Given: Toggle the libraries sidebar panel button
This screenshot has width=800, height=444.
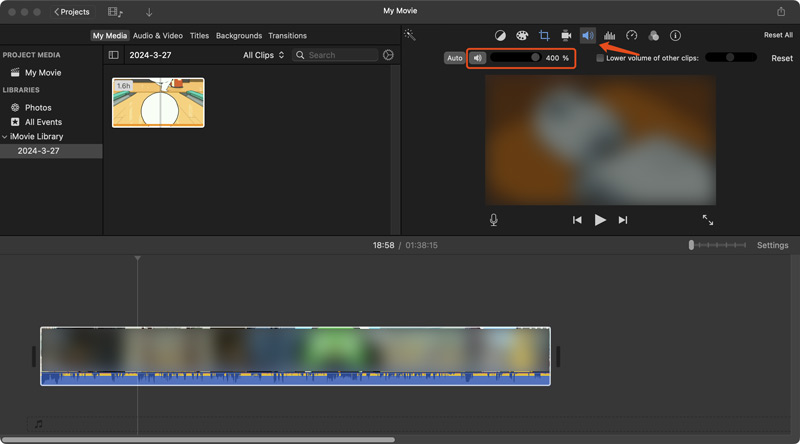Looking at the screenshot, I should (113, 55).
